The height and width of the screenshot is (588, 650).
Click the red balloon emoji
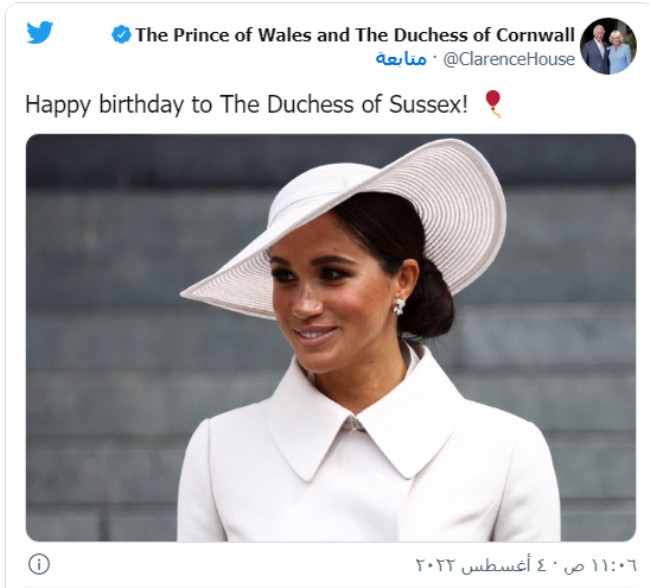[493, 104]
